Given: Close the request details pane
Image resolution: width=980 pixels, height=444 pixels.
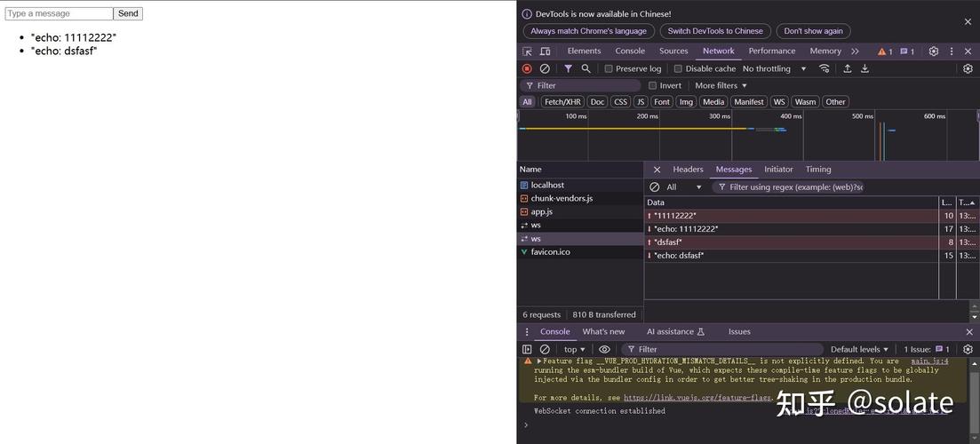Looking at the screenshot, I should pos(657,170).
